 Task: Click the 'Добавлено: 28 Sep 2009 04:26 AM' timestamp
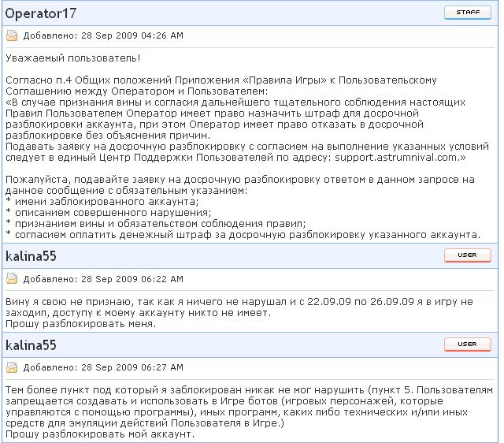coord(103,35)
